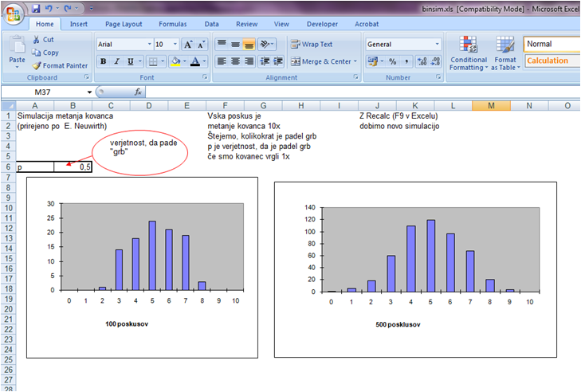The image size is (581, 392).
Task: Click the Cut scissors icon
Action: (x=36, y=39)
